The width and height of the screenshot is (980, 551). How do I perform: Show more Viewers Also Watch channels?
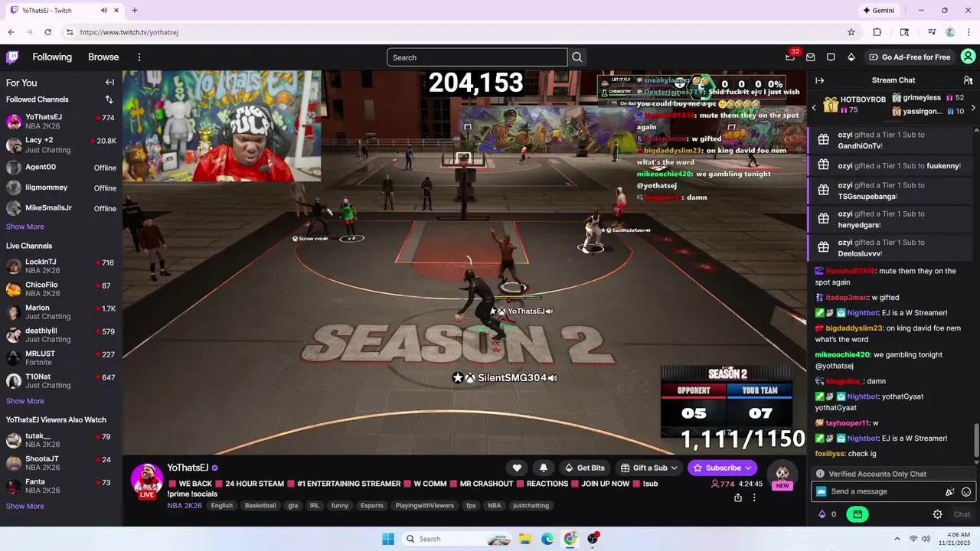coord(25,506)
